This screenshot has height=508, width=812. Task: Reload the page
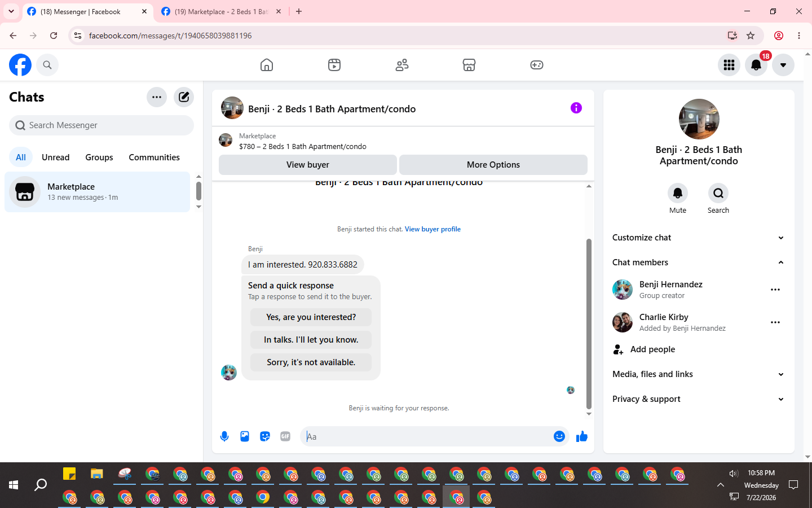pyautogui.click(x=54, y=36)
